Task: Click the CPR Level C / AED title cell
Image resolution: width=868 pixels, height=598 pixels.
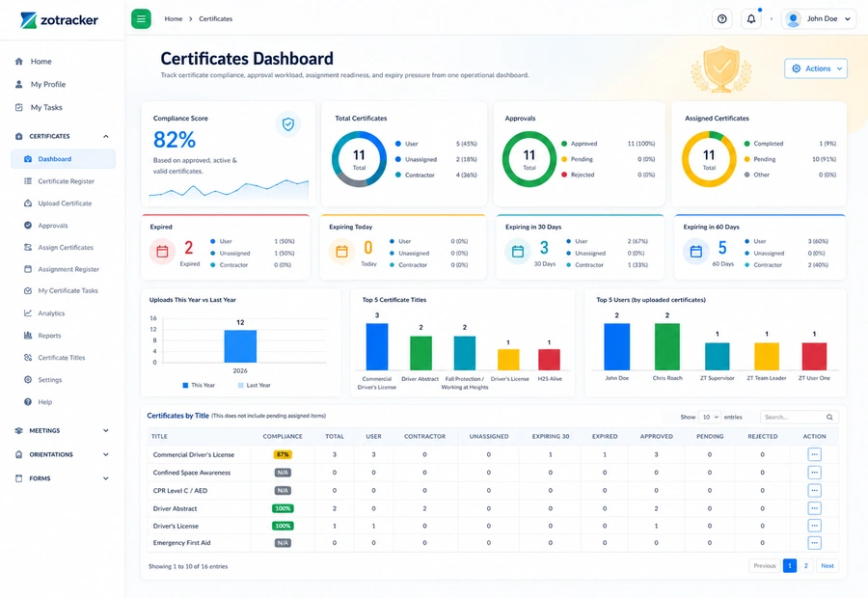Action: [180, 491]
